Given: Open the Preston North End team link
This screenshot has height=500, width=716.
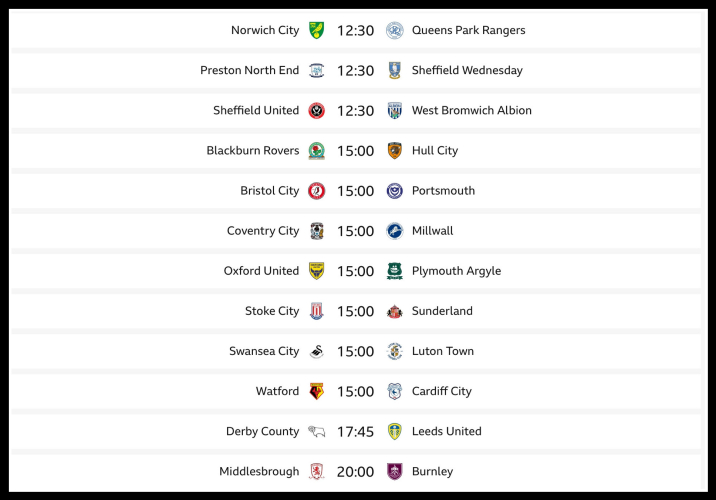Looking at the screenshot, I should 249,70.
